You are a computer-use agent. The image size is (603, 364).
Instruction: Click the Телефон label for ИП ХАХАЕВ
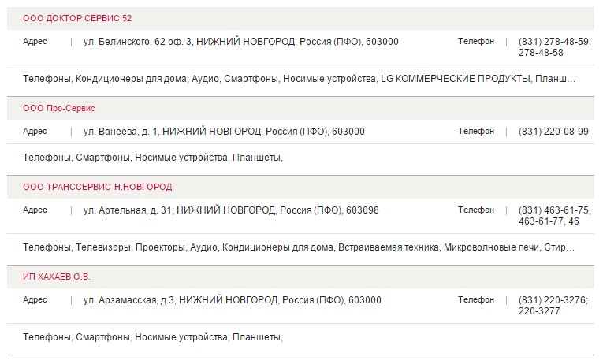476,300
